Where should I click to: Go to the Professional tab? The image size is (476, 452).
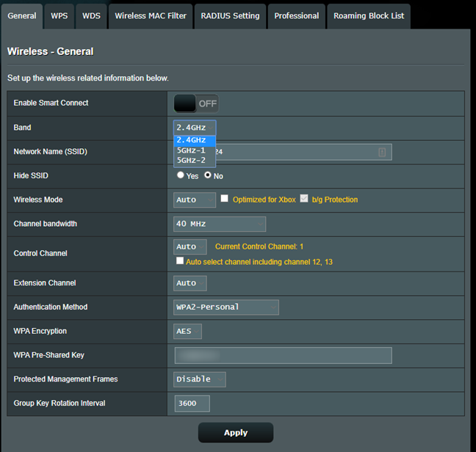[x=297, y=16]
